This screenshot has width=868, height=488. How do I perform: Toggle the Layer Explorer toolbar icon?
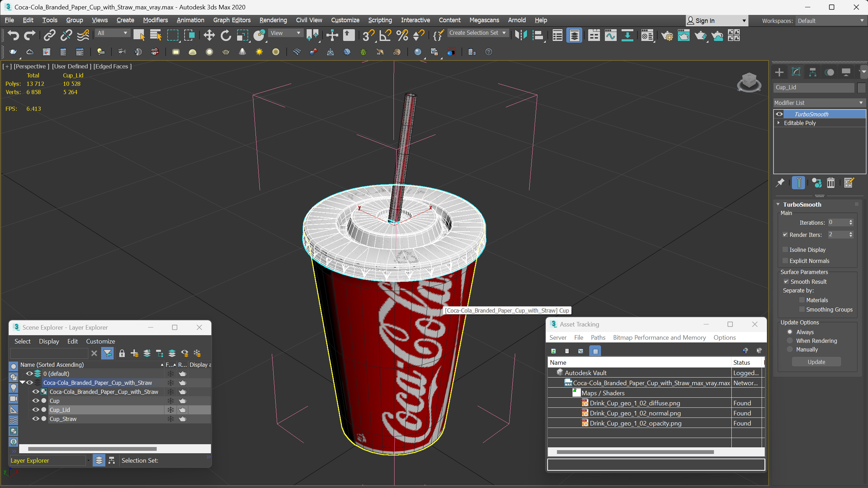point(574,35)
